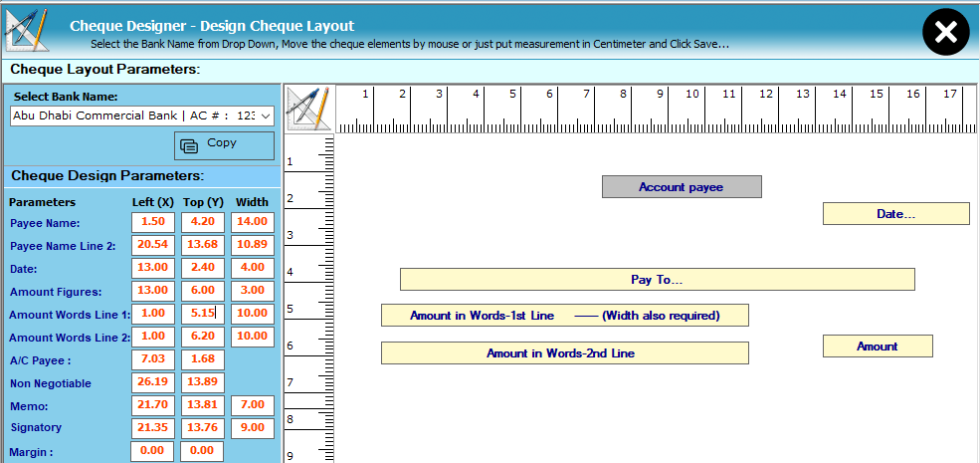Screen dimensions: 980x463
Task: Edit Memo Width value 7.00
Action: pyautogui.click(x=253, y=406)
